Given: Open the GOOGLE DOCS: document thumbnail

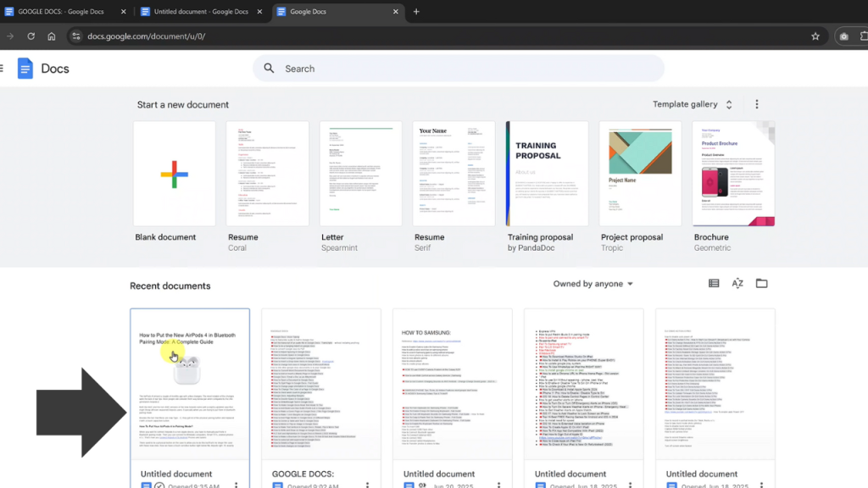Looking at the screenshot, I should click(321, 385).
